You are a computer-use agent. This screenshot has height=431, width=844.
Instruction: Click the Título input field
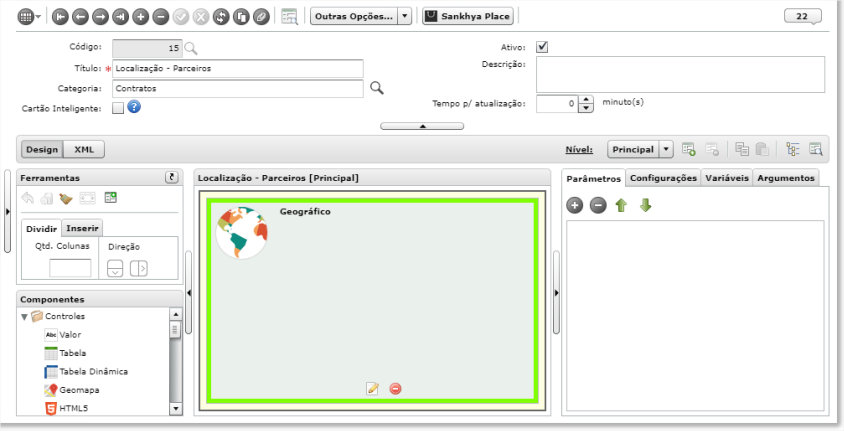point(238,68)
